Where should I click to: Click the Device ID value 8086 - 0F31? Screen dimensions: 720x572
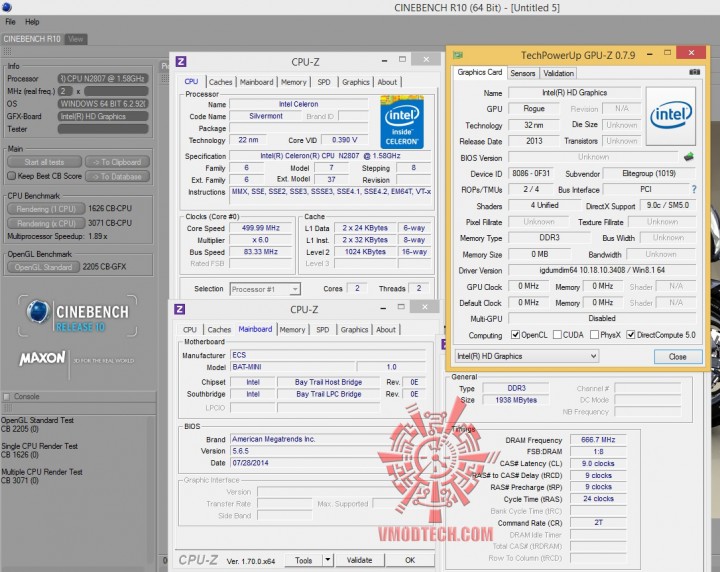coord(531,174)
